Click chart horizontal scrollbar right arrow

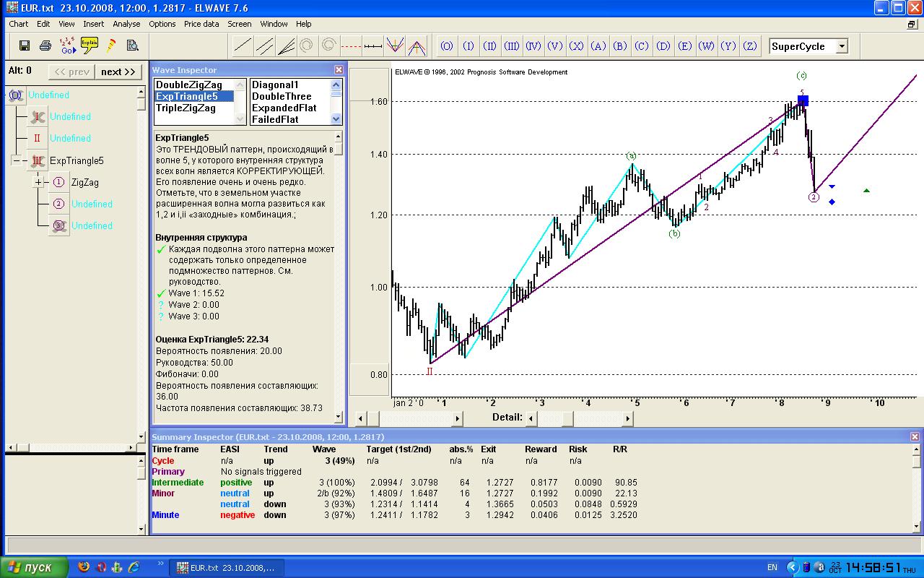point(458,418)
